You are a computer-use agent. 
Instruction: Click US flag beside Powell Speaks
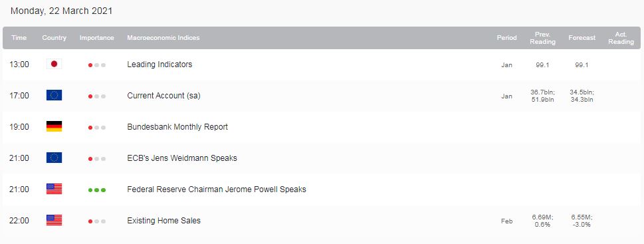coord(54,189)
